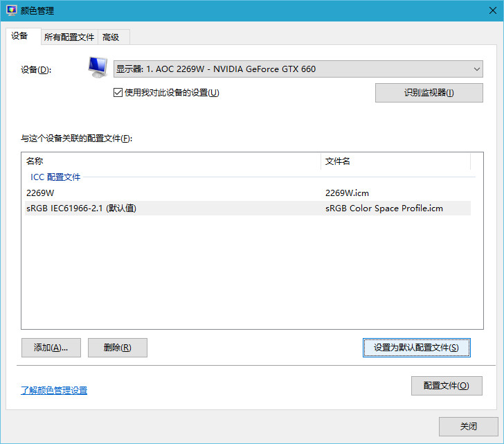Click 设置为默认配置文件(S) button
504x444 pixels.
click(x=416, y=348)
